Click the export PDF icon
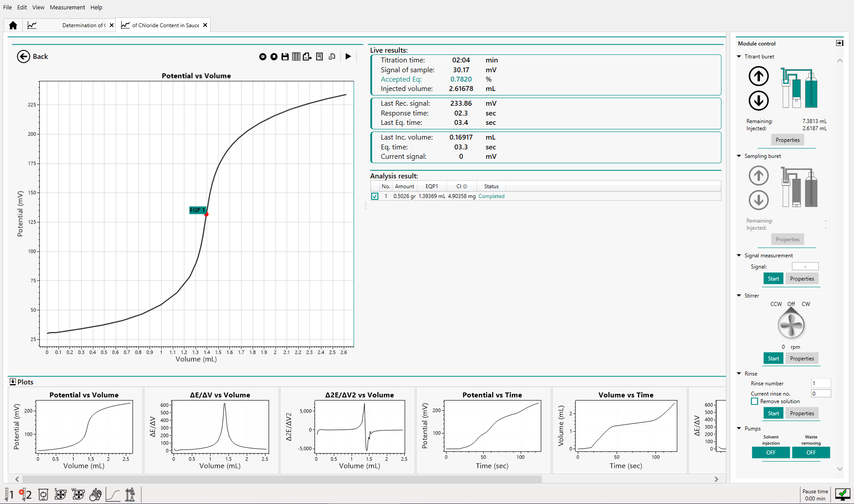 pos(307,57)
